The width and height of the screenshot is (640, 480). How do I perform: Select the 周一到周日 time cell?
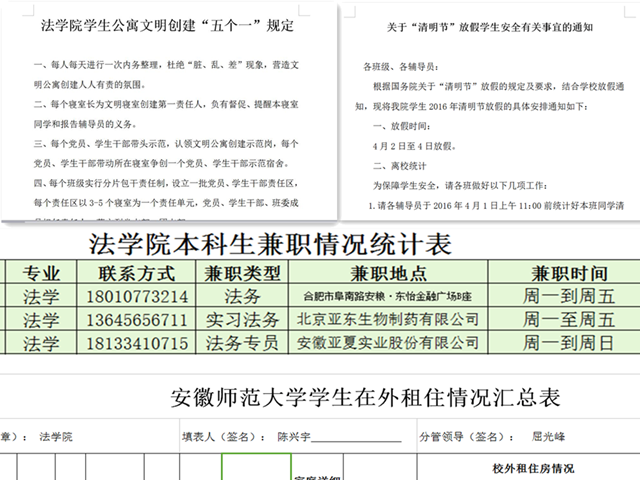click(x=563, y=344)
